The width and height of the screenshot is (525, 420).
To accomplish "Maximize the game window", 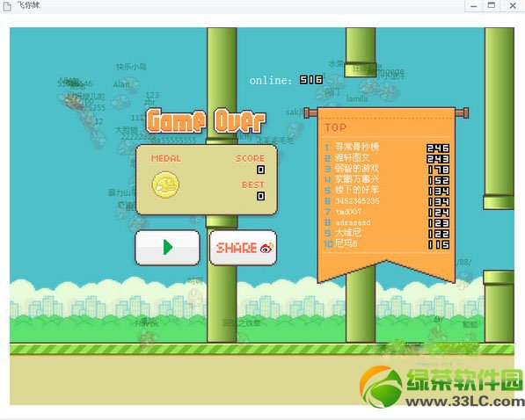I will coord(492,5).
